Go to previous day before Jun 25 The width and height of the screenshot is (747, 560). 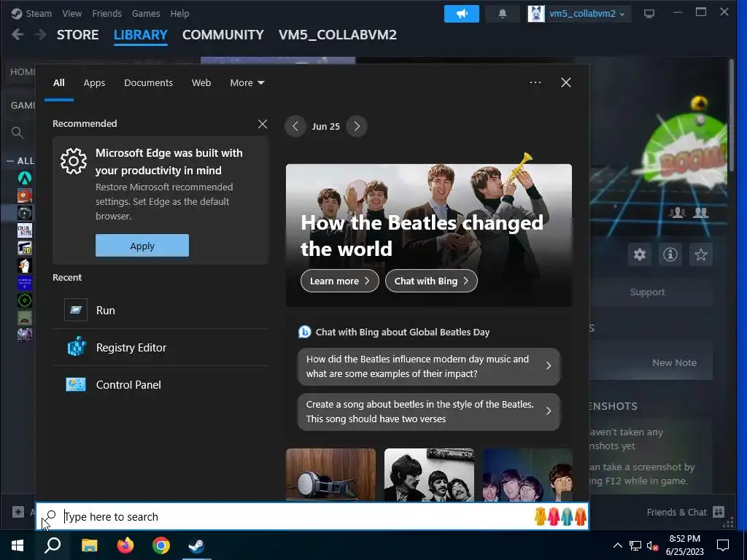tap(295, 126)
